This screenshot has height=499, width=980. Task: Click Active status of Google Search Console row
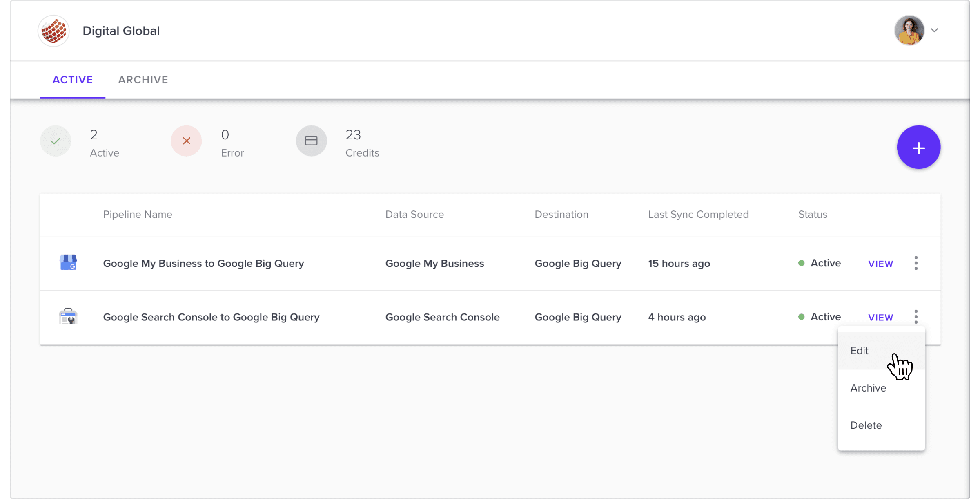[x=820, y=317]
